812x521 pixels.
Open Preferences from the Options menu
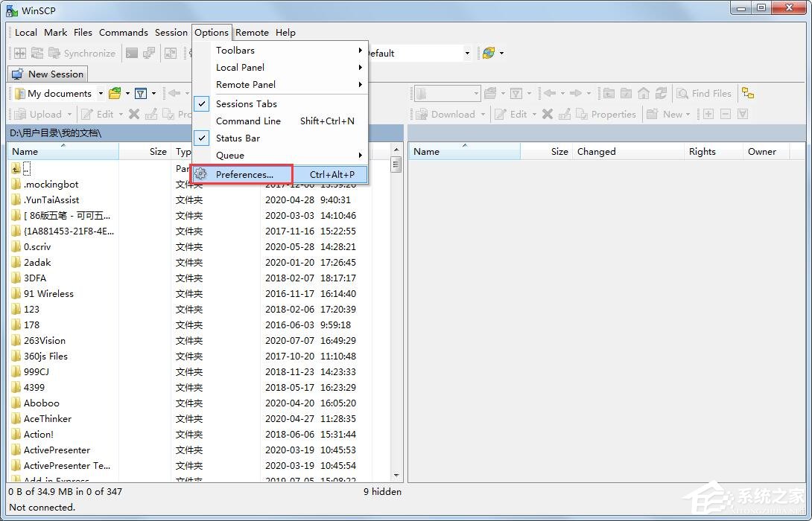click(x=244, y=174)
